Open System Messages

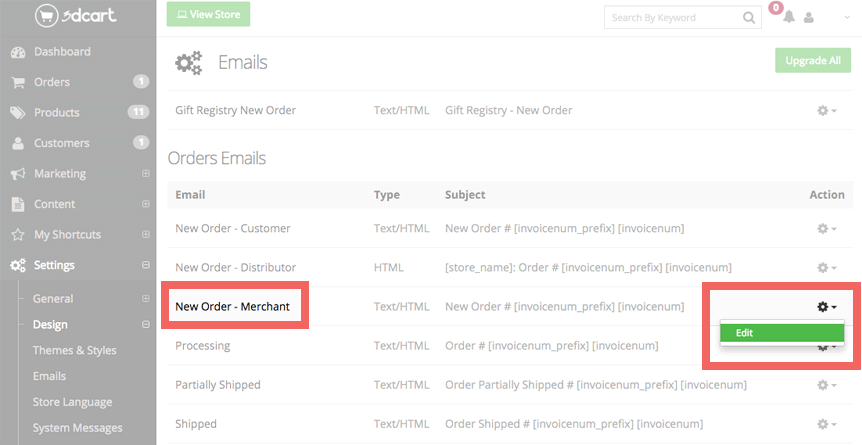[x=78, y=428]
